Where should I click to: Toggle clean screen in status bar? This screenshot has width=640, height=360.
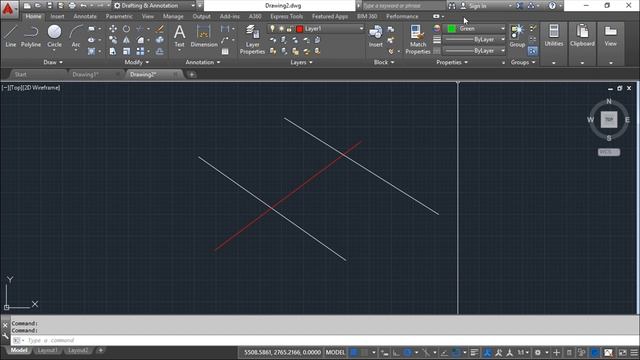[x=622, y=353]
